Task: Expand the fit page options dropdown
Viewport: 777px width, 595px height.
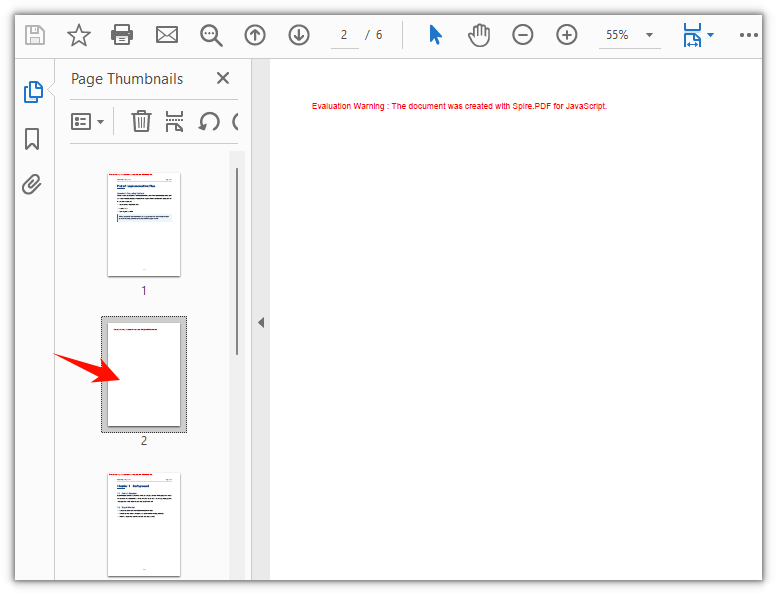Action: (x=711, y=35)
